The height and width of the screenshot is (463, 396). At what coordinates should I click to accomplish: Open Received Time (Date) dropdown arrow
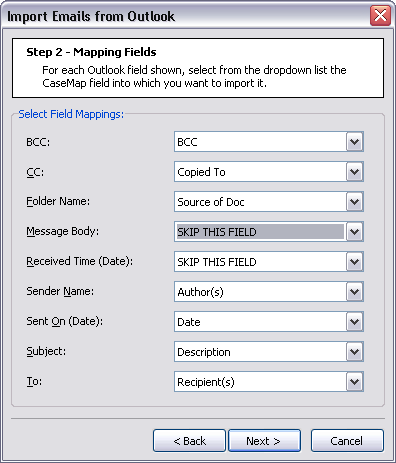354,262
